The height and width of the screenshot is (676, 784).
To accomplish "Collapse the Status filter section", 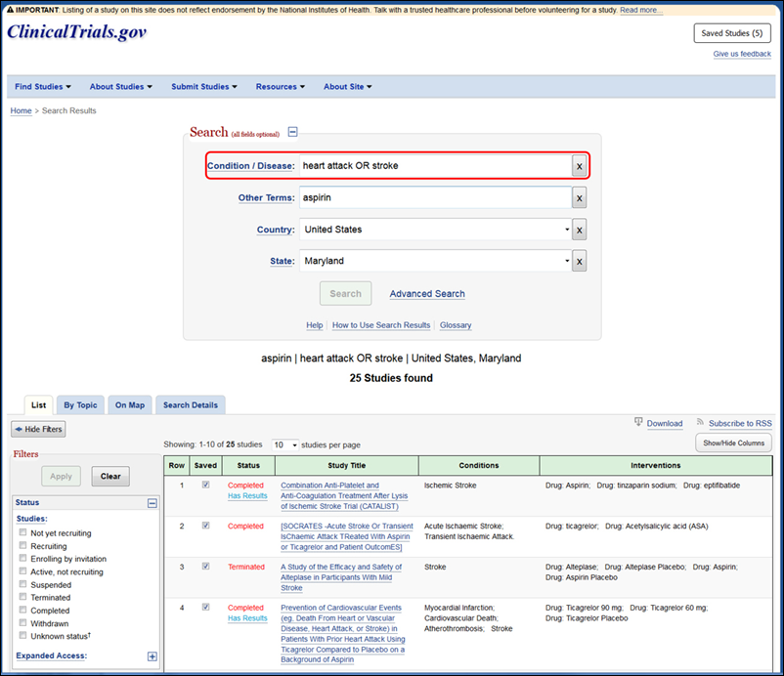I will tap(152, 503).
